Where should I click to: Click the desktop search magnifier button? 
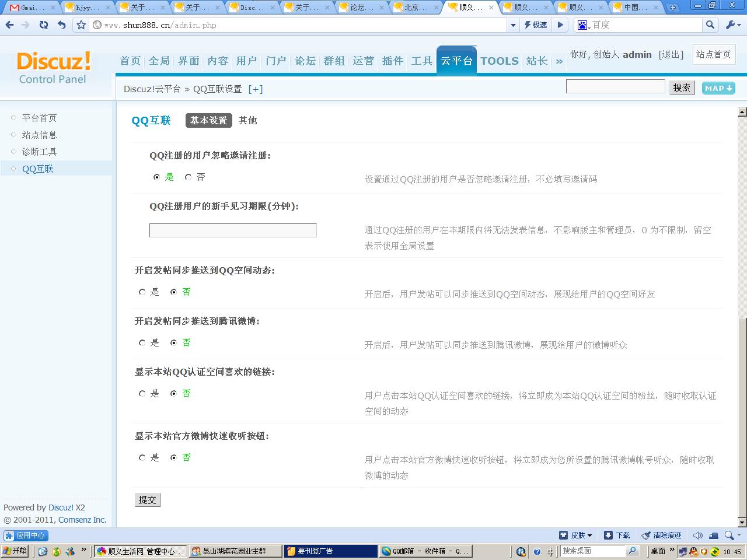[x=633, y=551]
